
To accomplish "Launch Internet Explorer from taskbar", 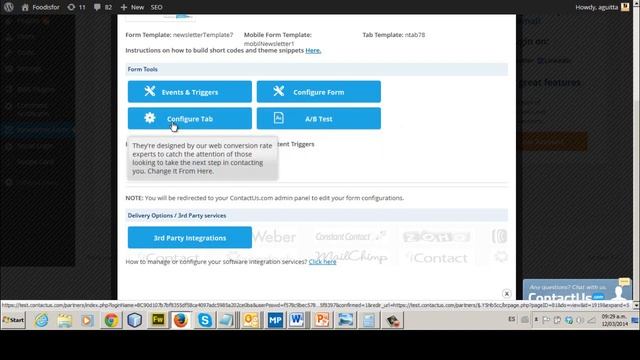I will pos(41,320).
